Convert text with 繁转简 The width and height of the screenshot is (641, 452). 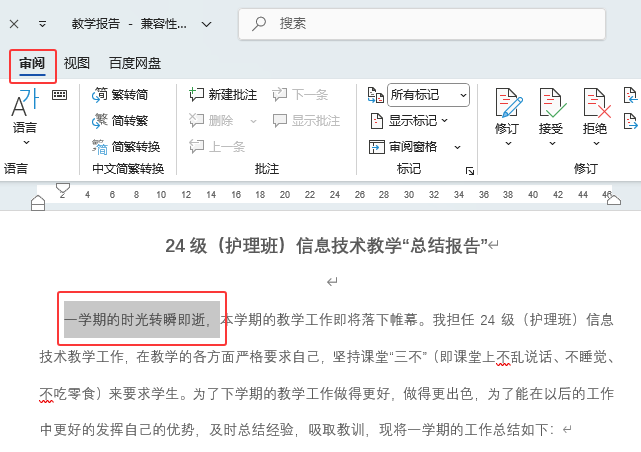point(120,95)
